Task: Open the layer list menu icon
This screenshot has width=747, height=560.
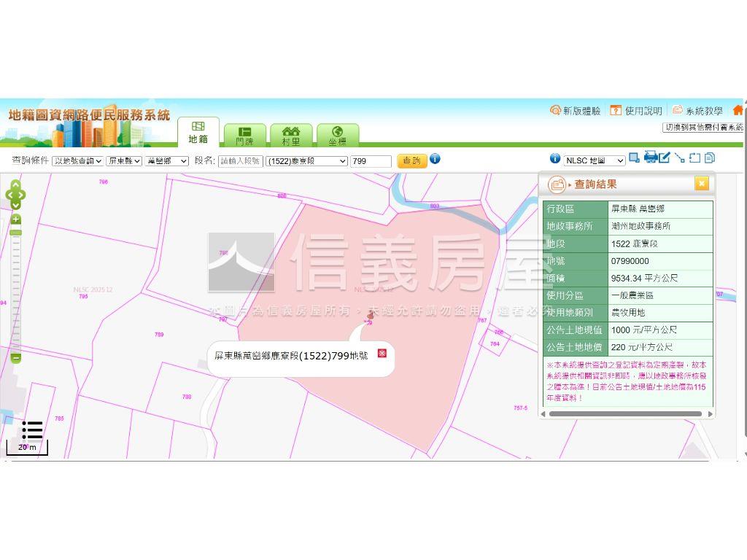Action: [x=32, y=430]
